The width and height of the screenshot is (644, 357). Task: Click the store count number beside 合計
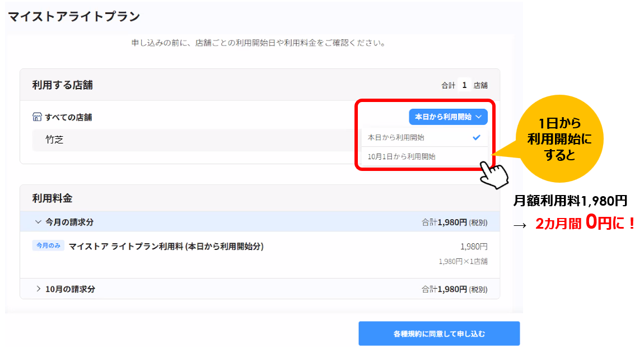tap(464, 85)
